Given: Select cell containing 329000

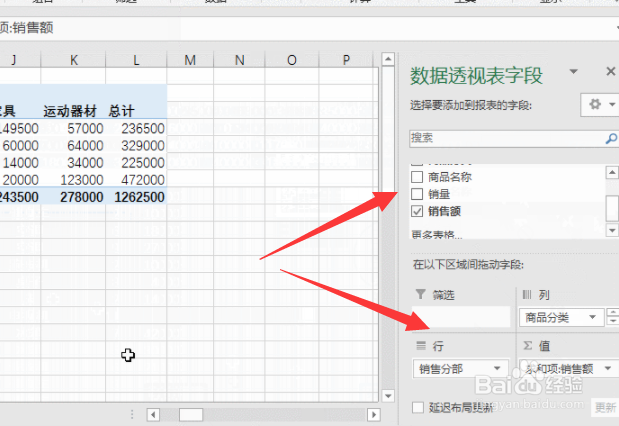Looking at the screenshot, I should pos(136,146).
